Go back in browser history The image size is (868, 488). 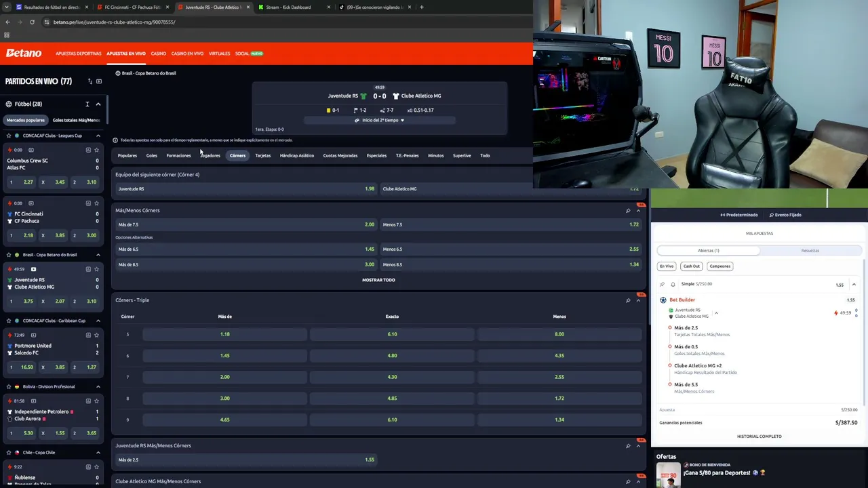click(x=7, y=22)
